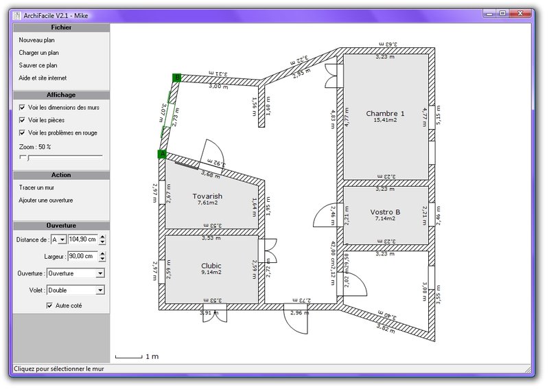
Task: Click the Largeur input field
Action: tap(82, 256)
